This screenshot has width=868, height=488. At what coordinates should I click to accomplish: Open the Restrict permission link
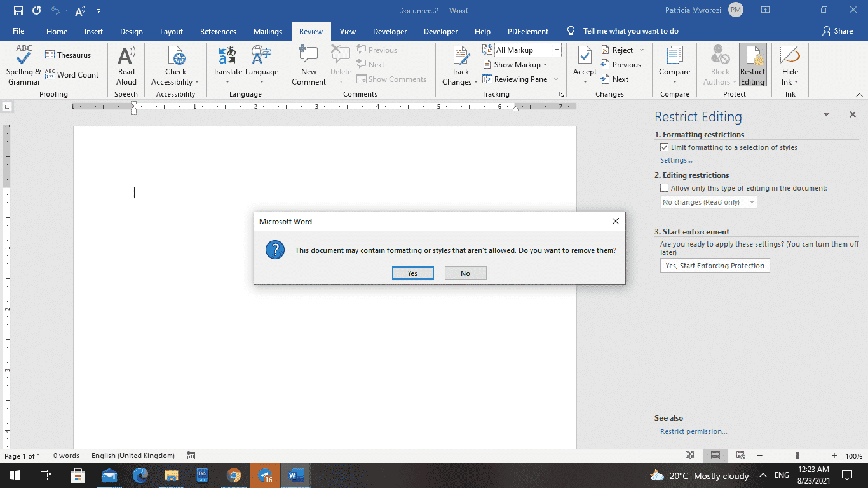[693, 431]
